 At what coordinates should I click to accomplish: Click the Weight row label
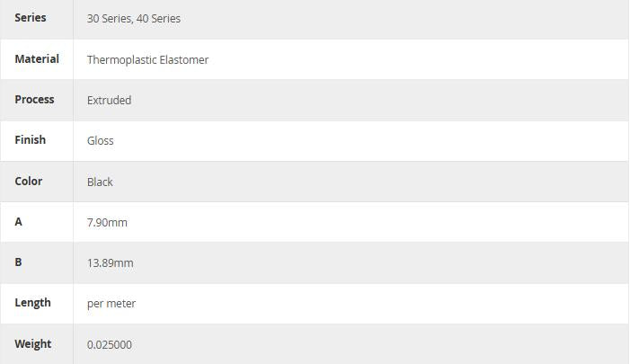[32, 344]
